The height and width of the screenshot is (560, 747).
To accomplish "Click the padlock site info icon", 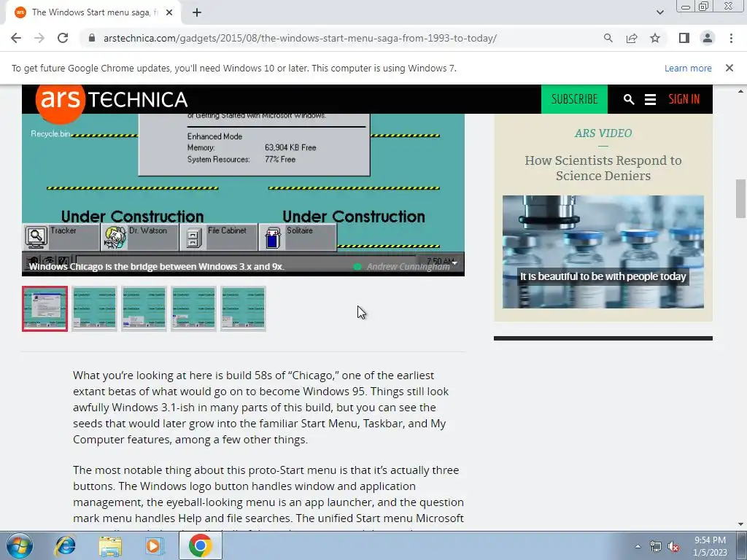I will coord(92,38).
